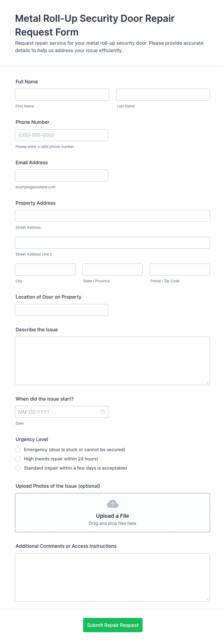Click the cloud upload icon

(x=112, y=504)
